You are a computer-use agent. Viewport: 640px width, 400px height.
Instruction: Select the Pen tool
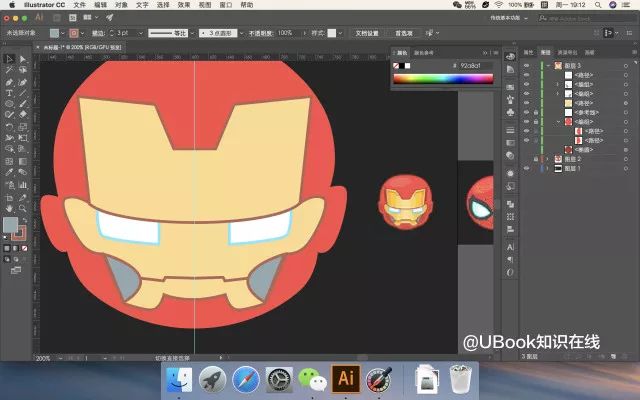tap(9, 82)
